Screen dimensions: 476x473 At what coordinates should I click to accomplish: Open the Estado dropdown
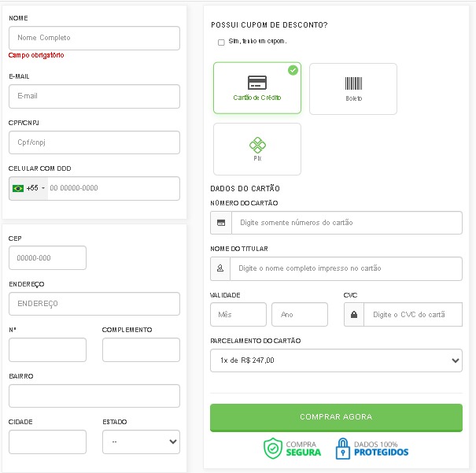[141, 442]
